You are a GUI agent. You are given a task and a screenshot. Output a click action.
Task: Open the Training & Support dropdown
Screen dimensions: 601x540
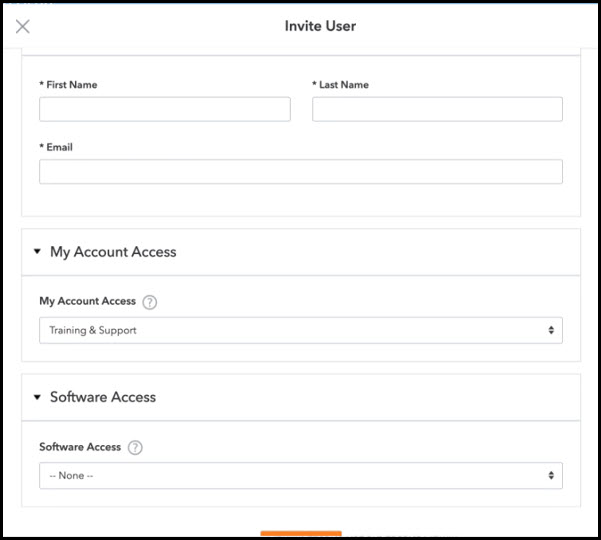coord(301,330)
